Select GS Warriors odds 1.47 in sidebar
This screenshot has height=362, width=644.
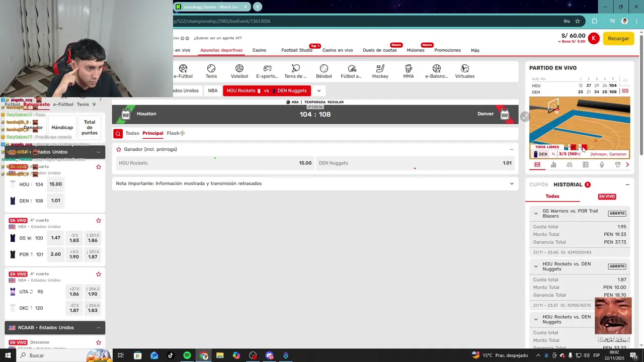[x=56, y=238]
